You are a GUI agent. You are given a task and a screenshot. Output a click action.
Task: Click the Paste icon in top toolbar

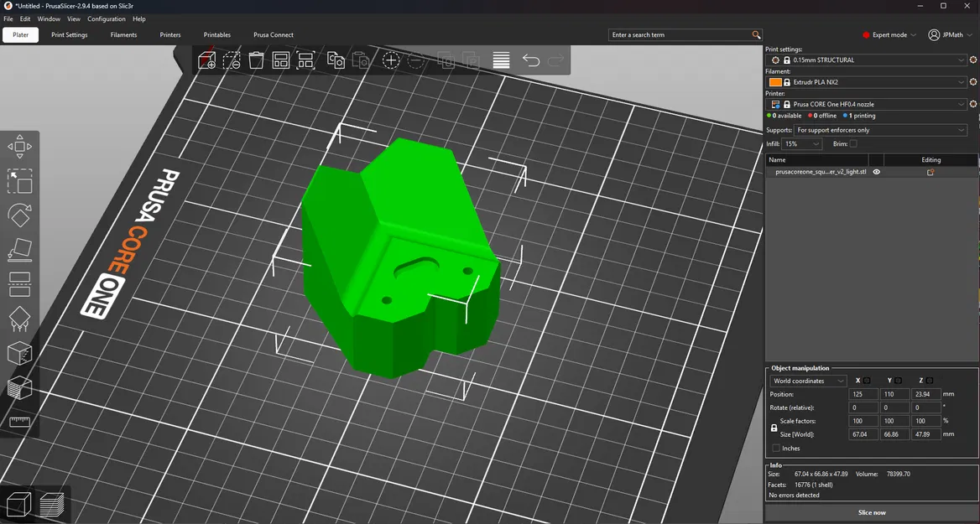click(x=361, y=60)
